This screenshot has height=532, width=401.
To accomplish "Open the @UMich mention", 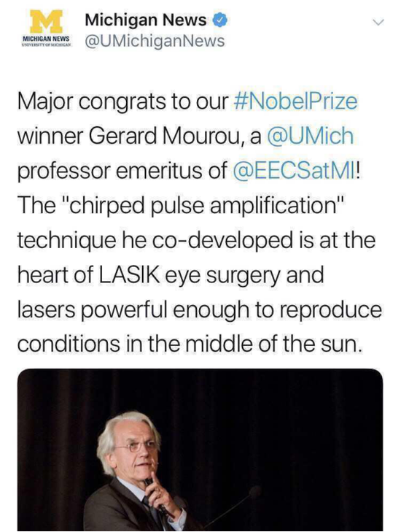I will tap(310, 136).
